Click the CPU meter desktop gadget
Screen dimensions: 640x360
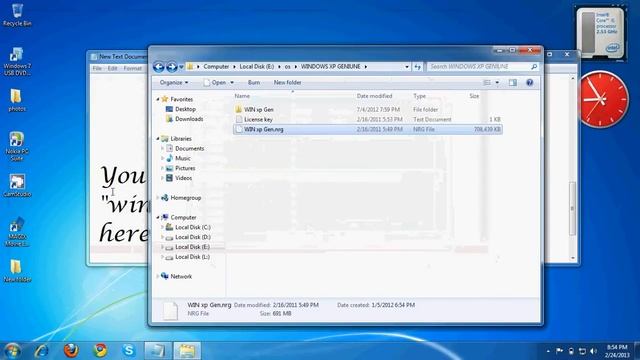(600, 33)
